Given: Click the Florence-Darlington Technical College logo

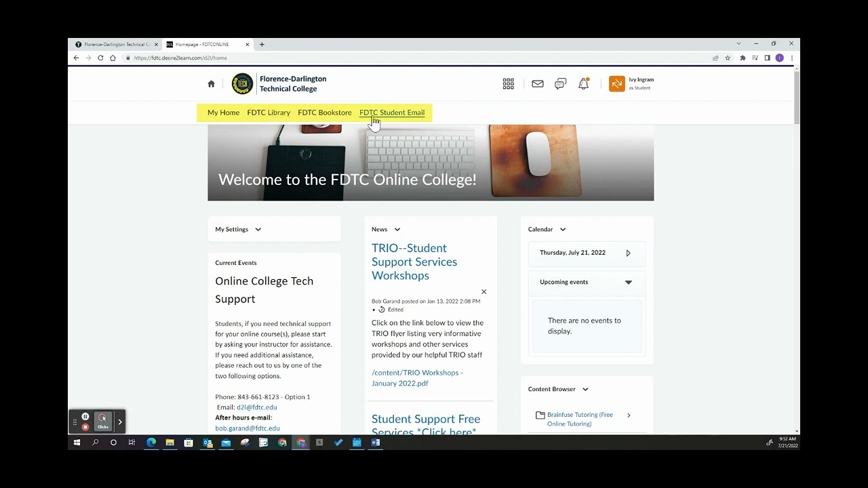Looking at the screenshot, I should [279, 83].
